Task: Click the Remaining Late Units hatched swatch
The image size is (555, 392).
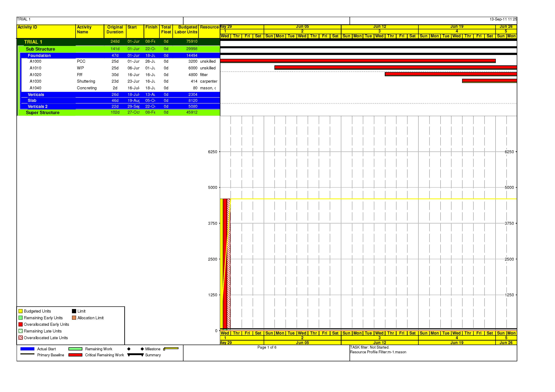Action: [21, 331]
